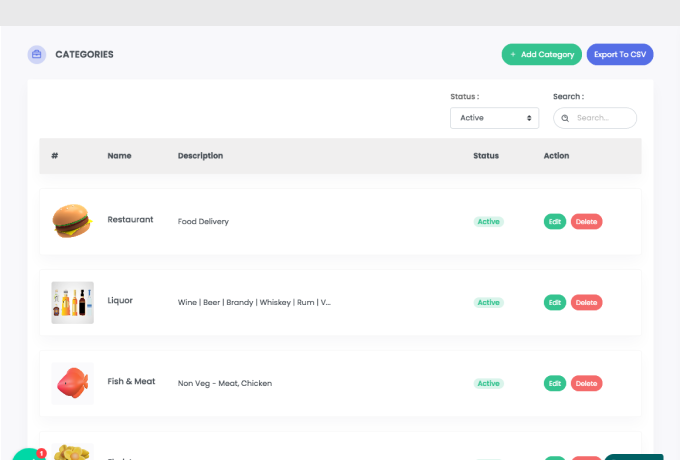The height and width of the screenshot is (460, 680).
Task: Click the Wine | Beer | Brandy description
Action: point(254,303)
